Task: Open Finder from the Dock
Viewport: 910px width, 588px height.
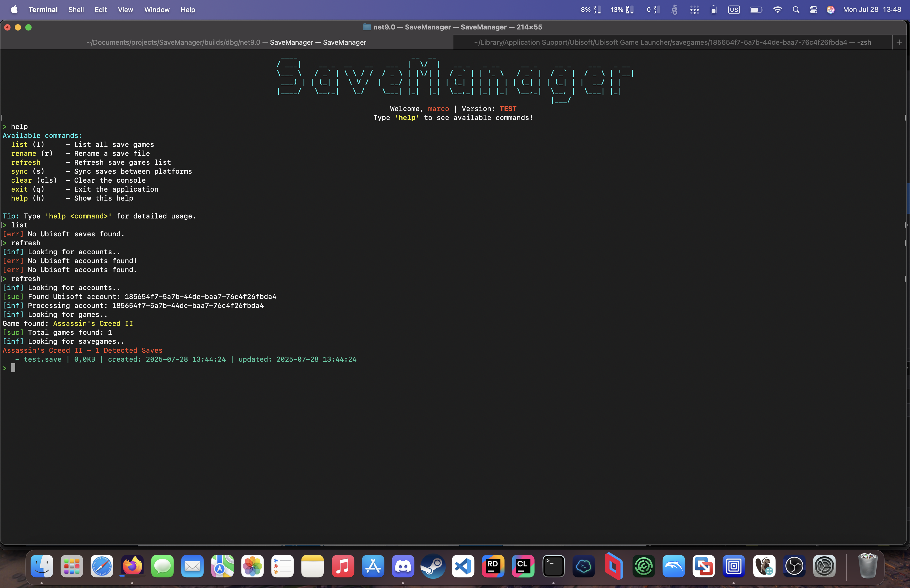Action: 42,566
